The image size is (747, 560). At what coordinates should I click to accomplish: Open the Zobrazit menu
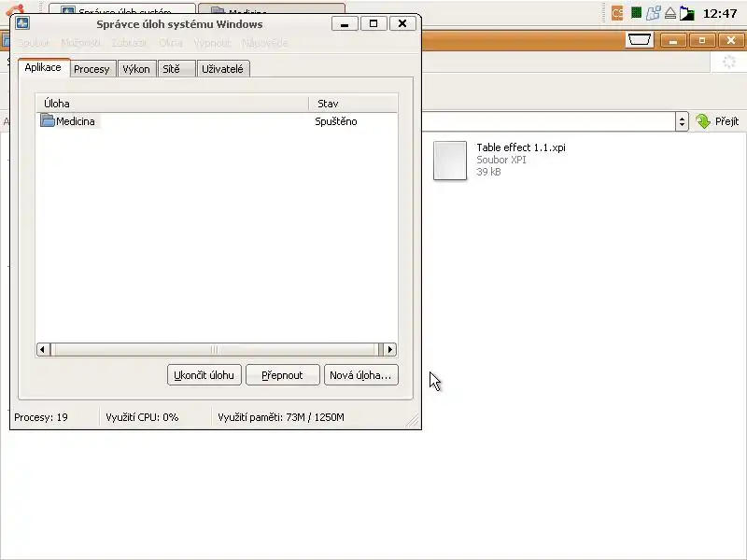(129, 43)
